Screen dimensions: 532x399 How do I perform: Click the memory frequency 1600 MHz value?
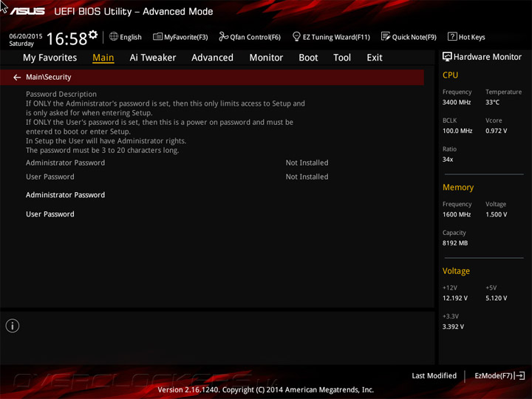(x=457, y=214)
